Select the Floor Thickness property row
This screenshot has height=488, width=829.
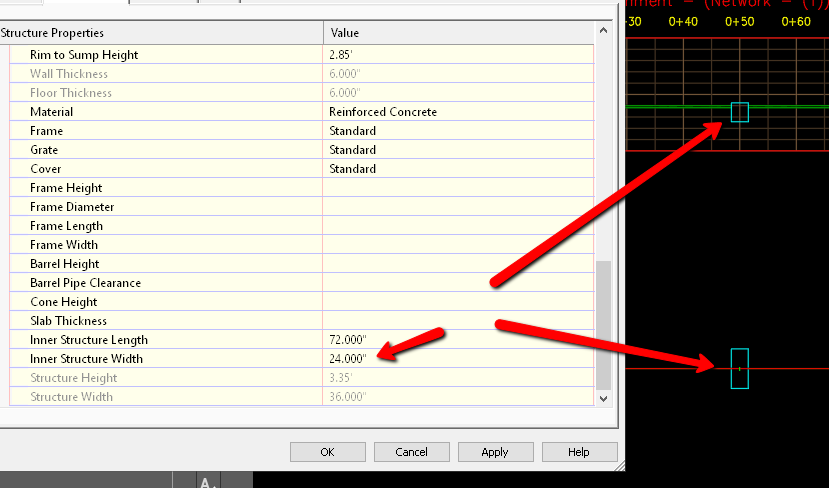click(x=301, y=93)
